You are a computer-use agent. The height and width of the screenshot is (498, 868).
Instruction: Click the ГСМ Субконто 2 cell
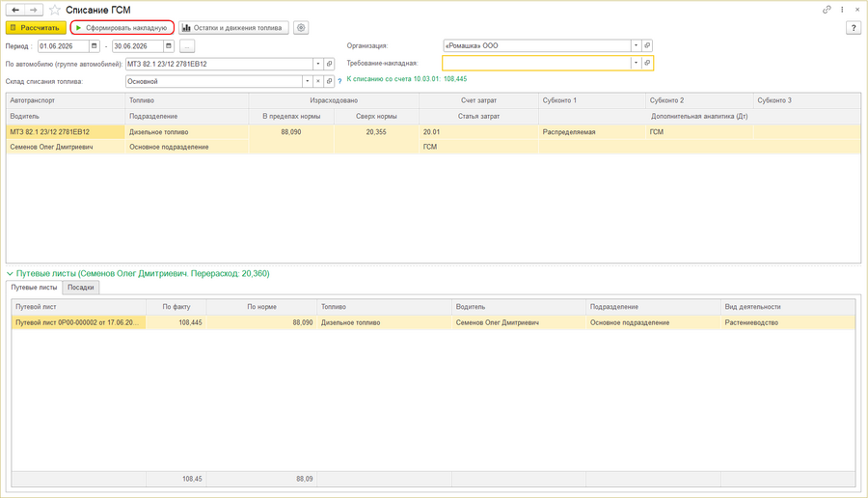pyautogui.click(x=699, y=132)
